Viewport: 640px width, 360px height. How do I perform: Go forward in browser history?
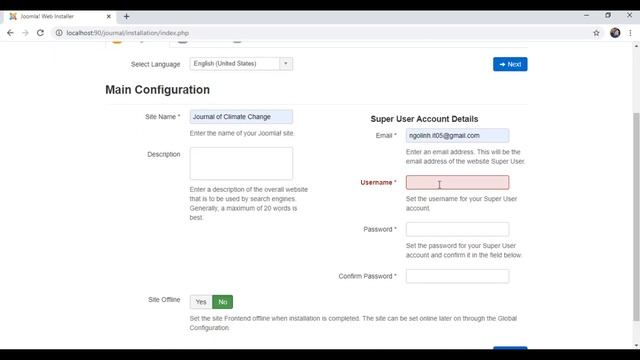tap(25, 33)
